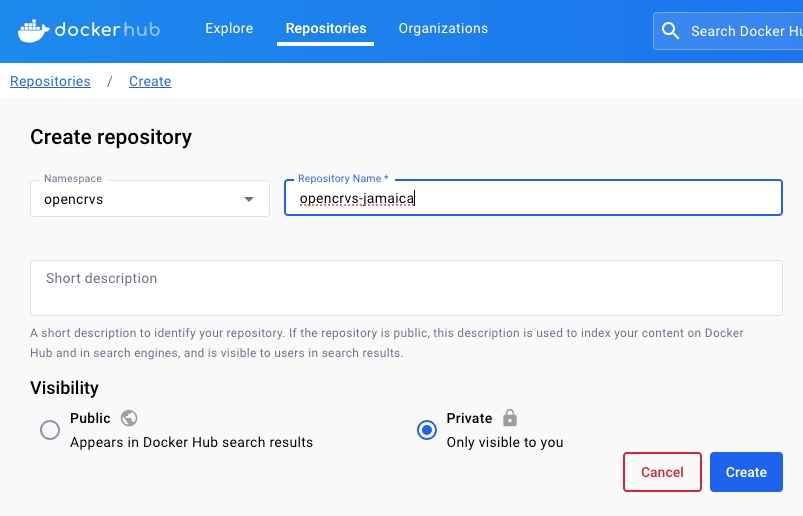The height and width of the screenshot is (516, 803).
Task: Go to the Organizations navigation item
Action: (x=443, y=29)
